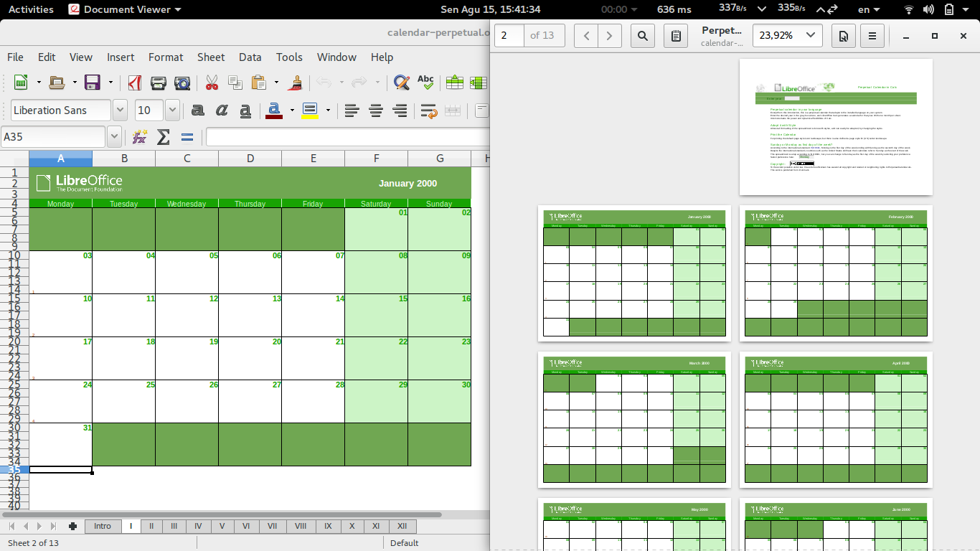Expand the Paste options arrow

pos(276,83)
